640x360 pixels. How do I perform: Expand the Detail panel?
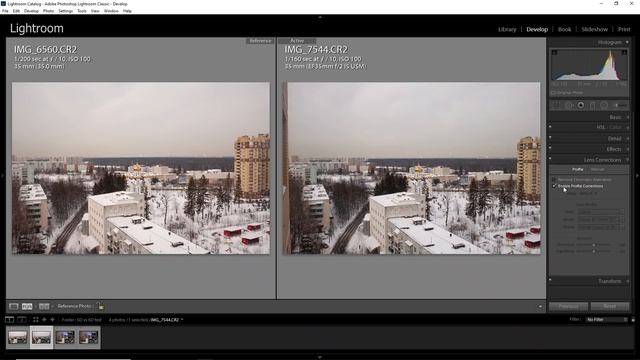point(627,138)
